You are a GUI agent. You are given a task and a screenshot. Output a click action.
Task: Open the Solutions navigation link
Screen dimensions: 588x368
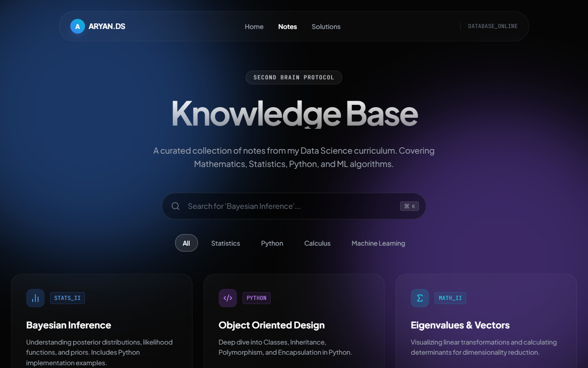click(326, 27)
